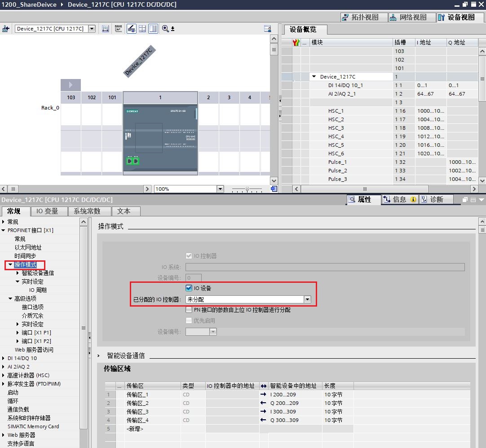Select Web 服务器访问 in the properties tree
This screenshot has height=448, width=486.
34,350
